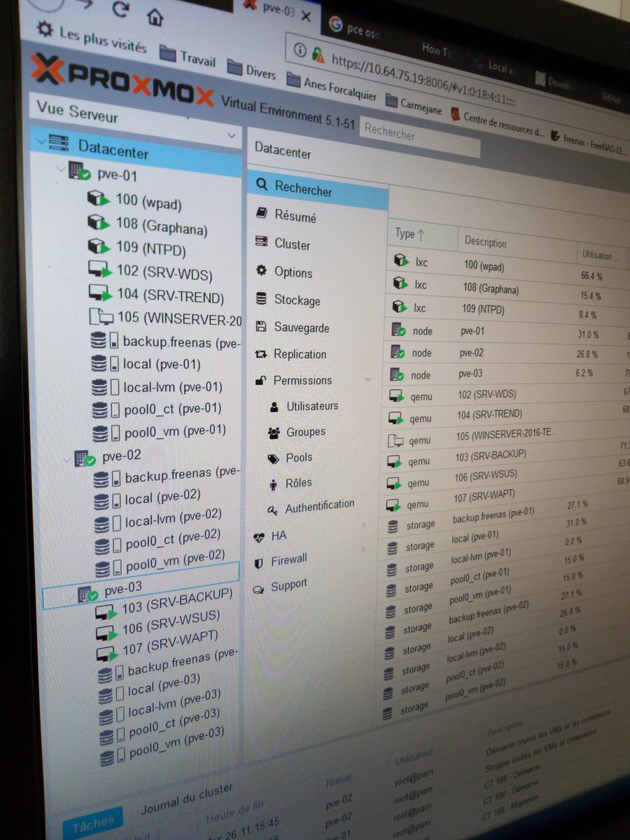Collapse the Permissions submenu arrow
The height and width of the screenshot is (840, 630).
pyautogui.click(x=368, y=380)
